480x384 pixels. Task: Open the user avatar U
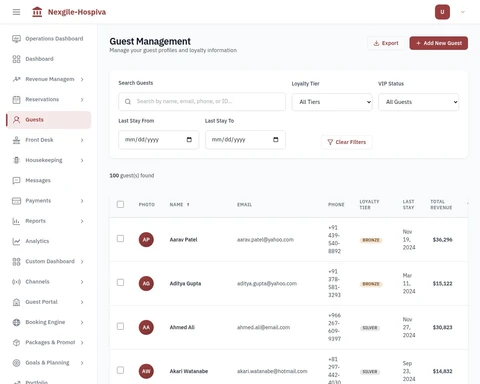442,12
